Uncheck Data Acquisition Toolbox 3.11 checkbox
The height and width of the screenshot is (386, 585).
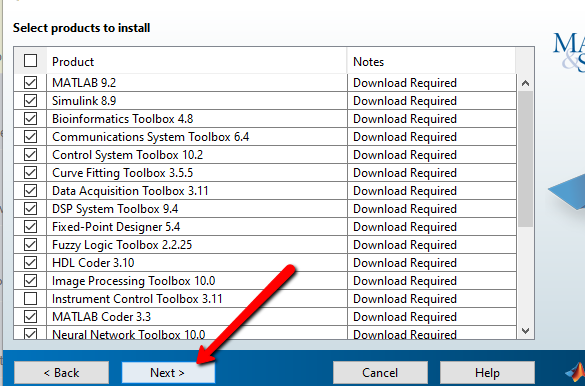point(30,191)
